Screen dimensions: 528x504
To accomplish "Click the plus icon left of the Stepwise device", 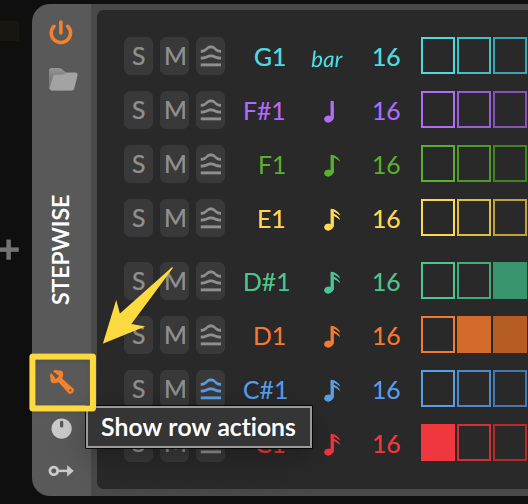I will pos(9,249).
